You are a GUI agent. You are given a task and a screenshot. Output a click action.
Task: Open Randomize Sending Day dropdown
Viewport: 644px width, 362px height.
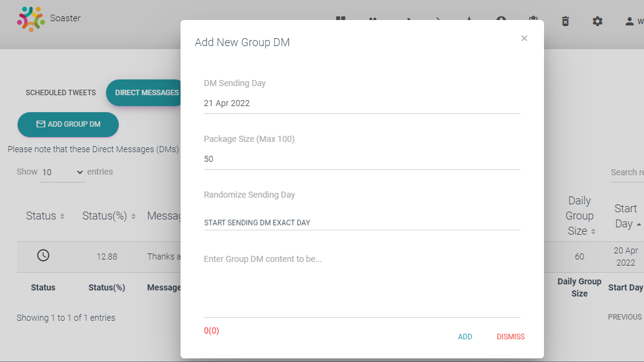362,223
